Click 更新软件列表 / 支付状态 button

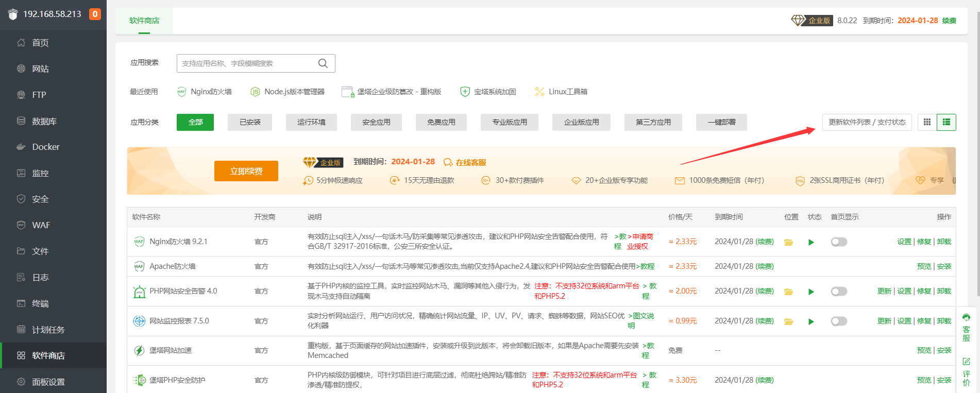(867, 122)
